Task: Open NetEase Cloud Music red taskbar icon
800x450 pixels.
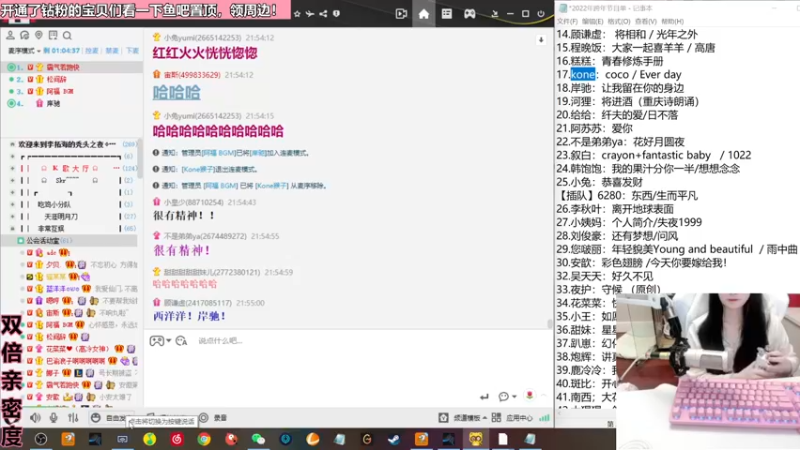Action: coord(177,439)
